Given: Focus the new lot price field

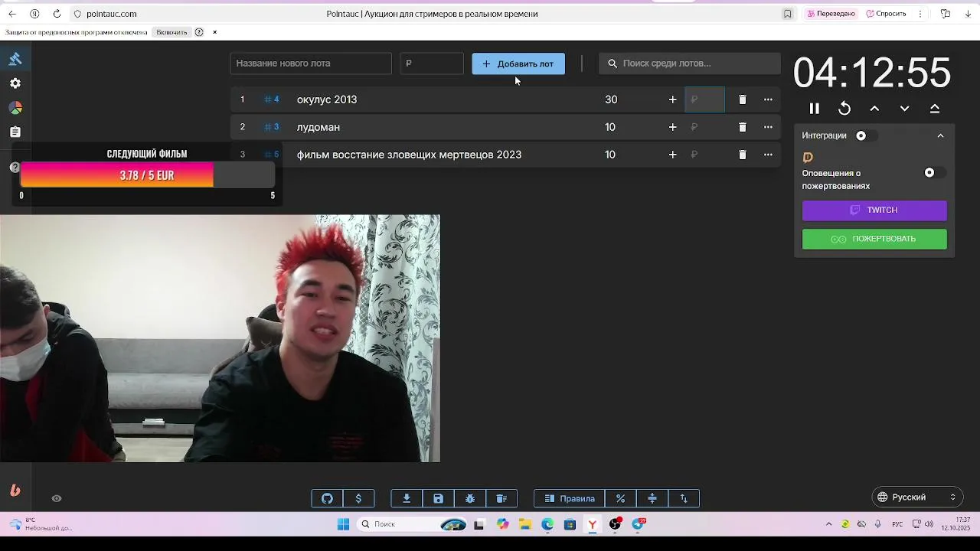Looking at the screenshot, I should pos(432,64).
